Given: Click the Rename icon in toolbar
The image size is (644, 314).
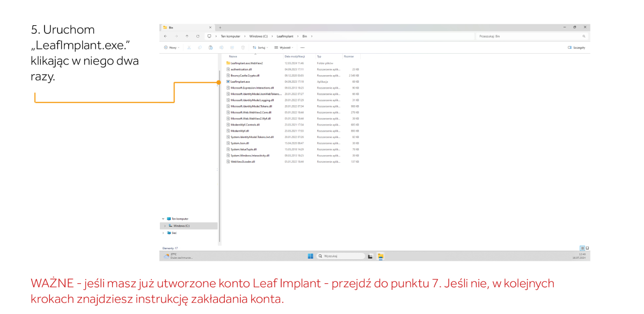Looking at the screenshot, I should (222, 47).
